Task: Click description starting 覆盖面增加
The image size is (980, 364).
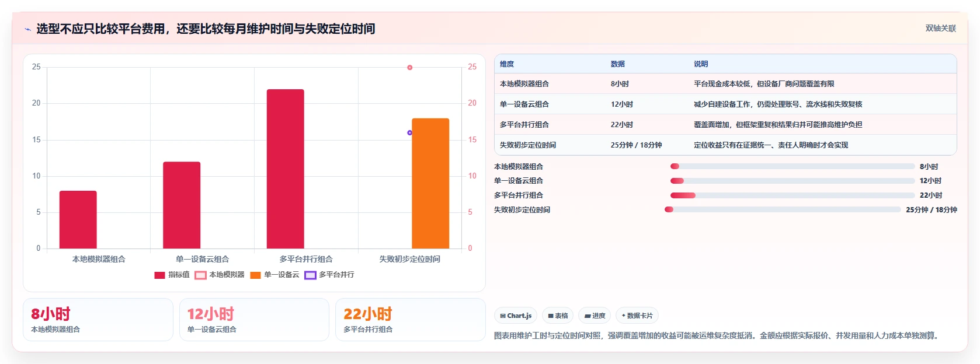Action: pos(778,125)
